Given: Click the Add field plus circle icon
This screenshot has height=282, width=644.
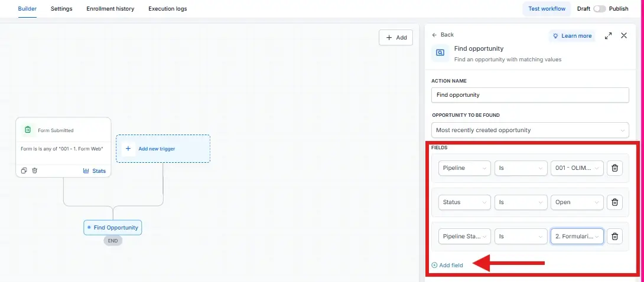Looking at the screenshot, I should [x=434, y=265].
